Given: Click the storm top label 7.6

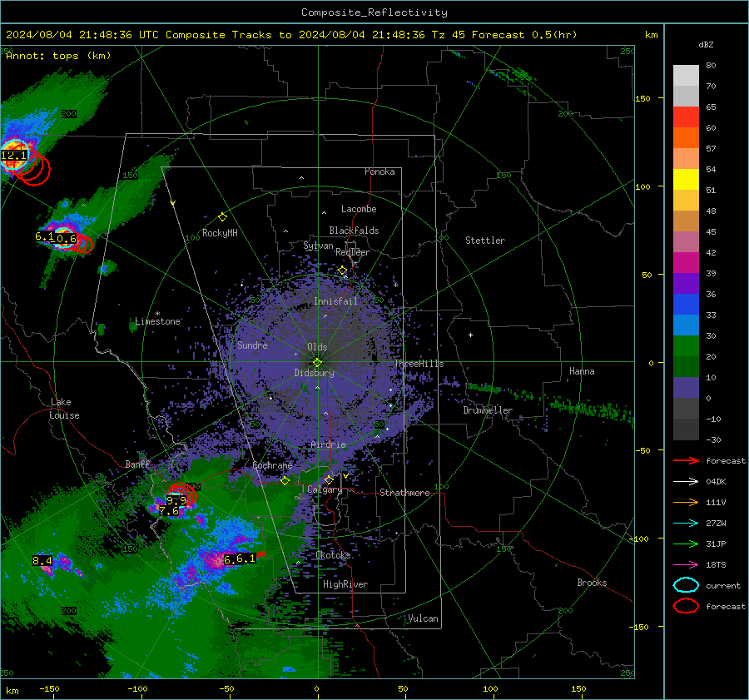Looking at the screenshot, I should (x=169, y=511).
